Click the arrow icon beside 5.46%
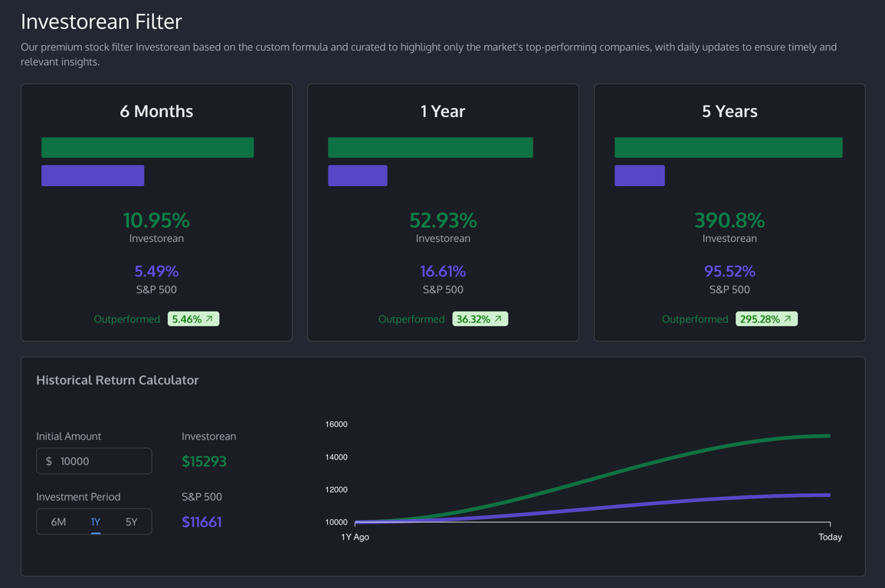885x588 pixels. tap(209, 318)
